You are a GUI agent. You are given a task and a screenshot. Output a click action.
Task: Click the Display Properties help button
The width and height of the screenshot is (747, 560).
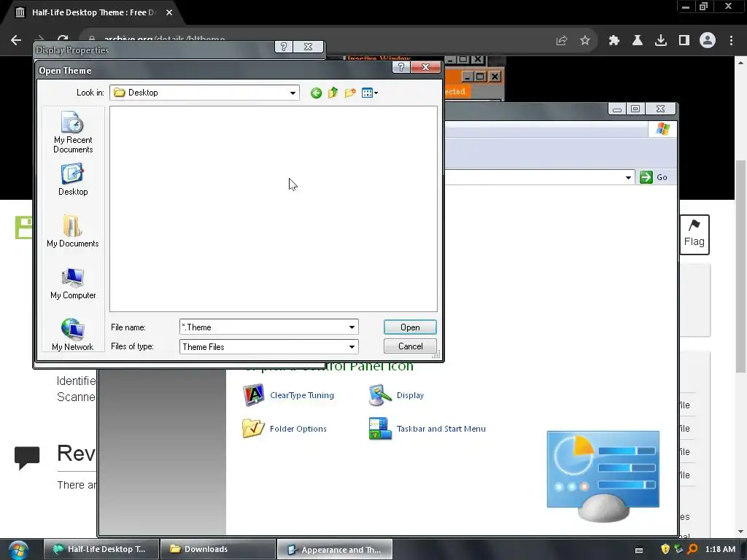(284, 47)
